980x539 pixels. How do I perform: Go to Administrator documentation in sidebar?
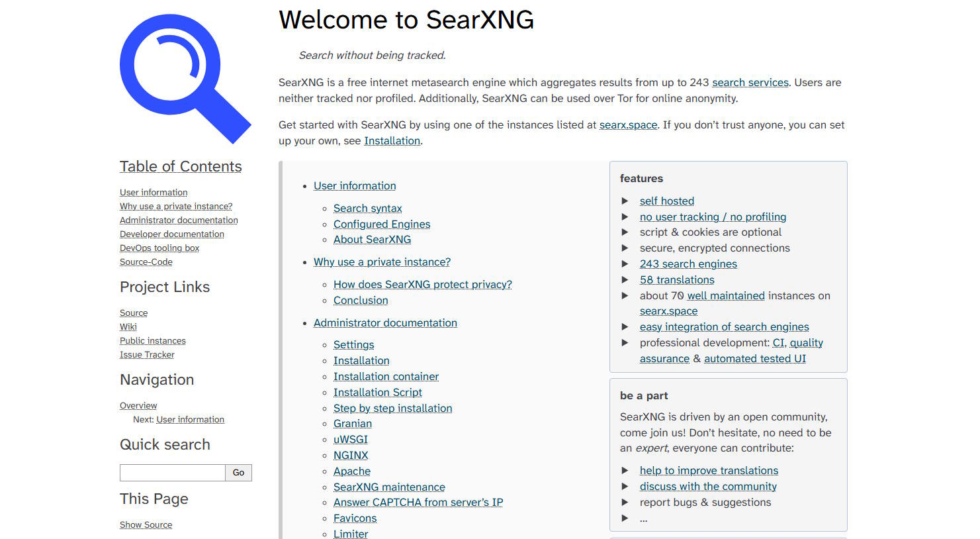point(179,220)
